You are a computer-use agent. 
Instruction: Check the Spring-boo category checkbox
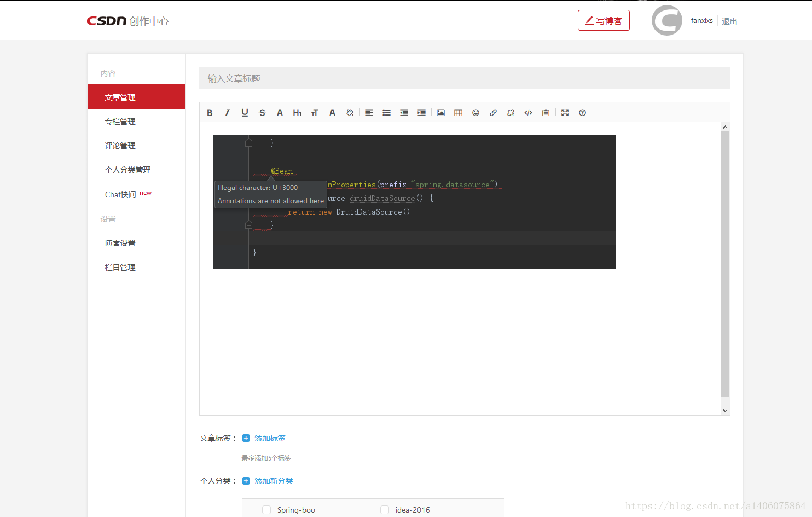[x=266, y=510]
